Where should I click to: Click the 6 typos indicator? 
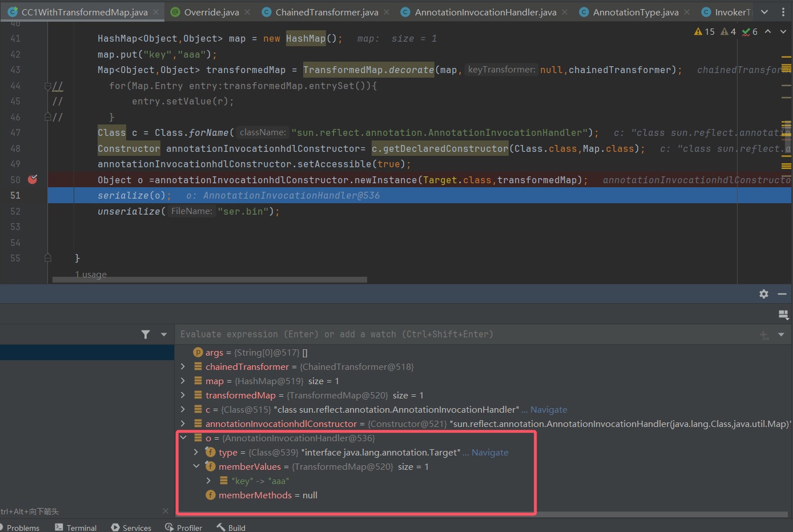(x=750, y=31)
